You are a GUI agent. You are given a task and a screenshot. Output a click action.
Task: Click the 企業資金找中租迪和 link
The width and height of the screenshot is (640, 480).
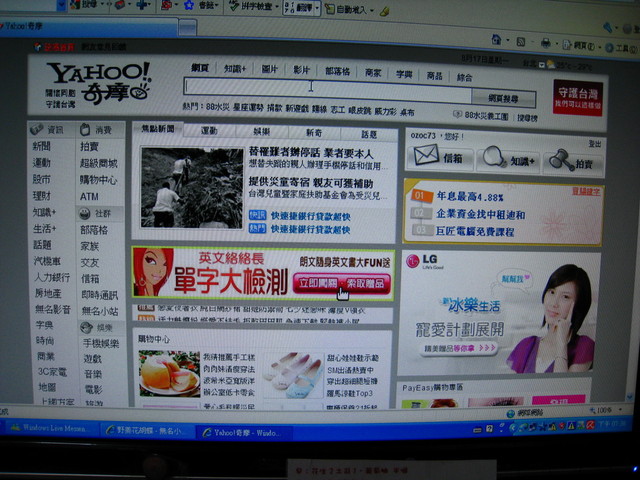(480, 214)
